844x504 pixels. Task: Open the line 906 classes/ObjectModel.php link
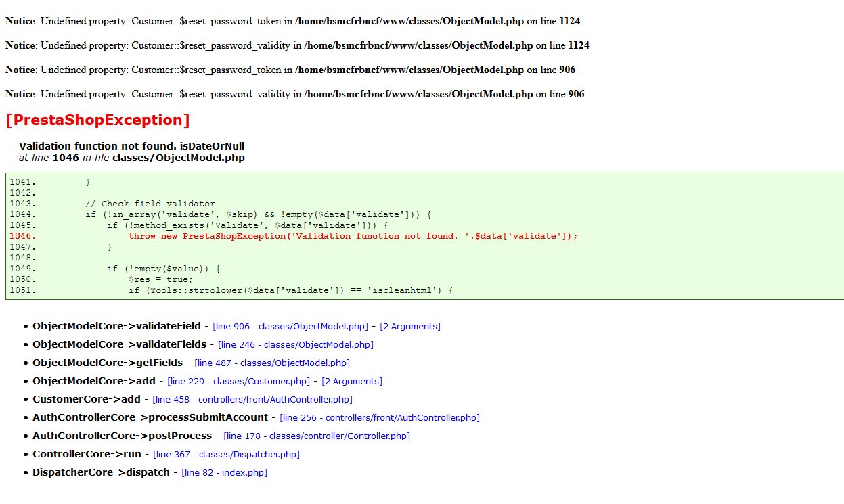(290, 326)
